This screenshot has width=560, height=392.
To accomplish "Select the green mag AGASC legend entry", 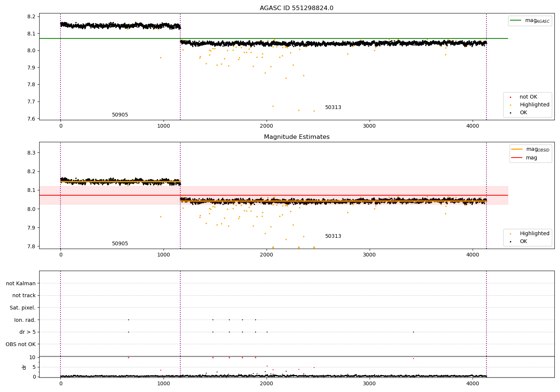I will 530,21.
